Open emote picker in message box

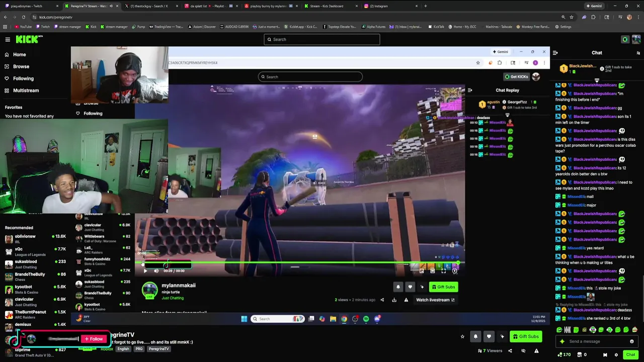pos(632,341)
